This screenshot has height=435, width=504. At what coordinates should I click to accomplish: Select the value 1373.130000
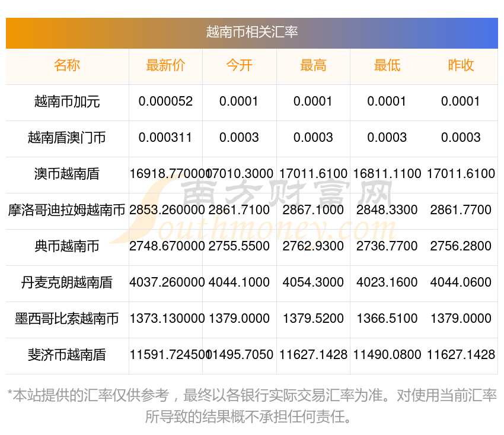click(167, 319)
